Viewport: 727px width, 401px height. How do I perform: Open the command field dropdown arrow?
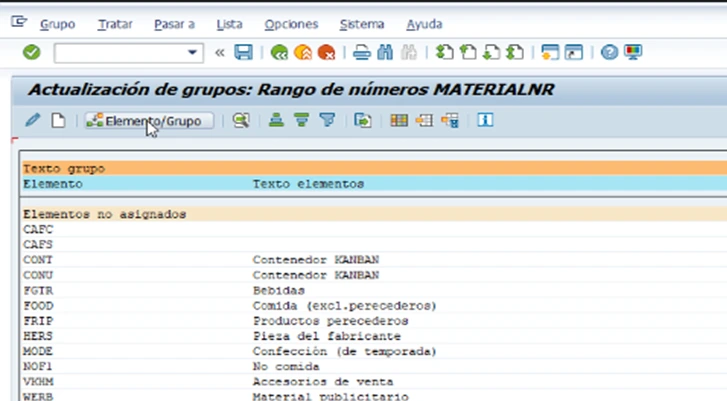[192, 52]
